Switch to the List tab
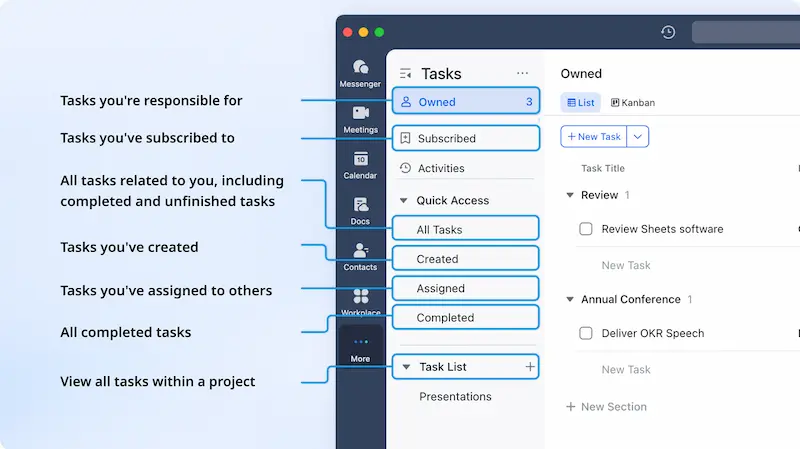This screenshot has width=800, height=449. point(581,103)
